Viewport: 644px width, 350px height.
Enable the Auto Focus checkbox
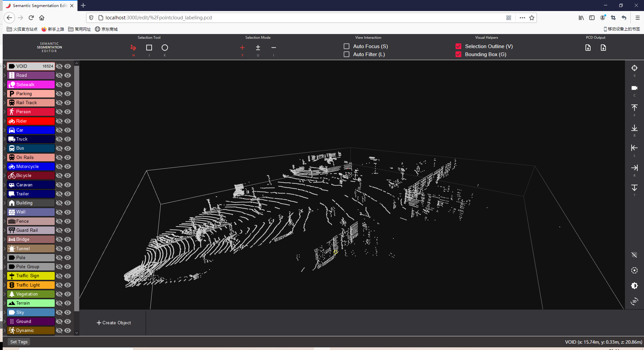346,46
